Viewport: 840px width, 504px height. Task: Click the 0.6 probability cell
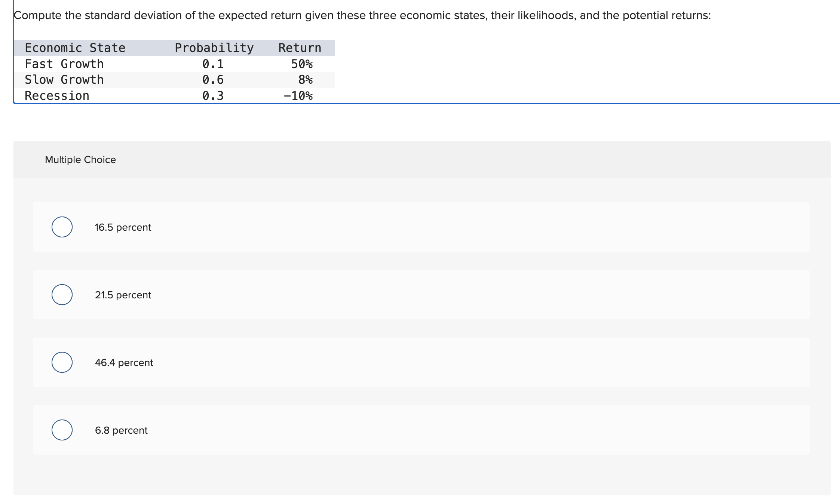point(212,79)
